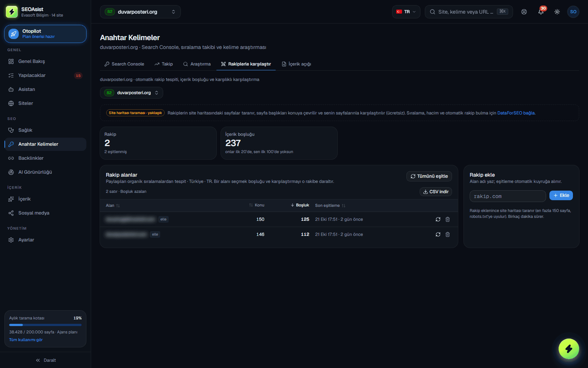Viewport: 588px width, 368px height.
Task: Go to Genel Bakış in sidebar
Action: [46, 61]
